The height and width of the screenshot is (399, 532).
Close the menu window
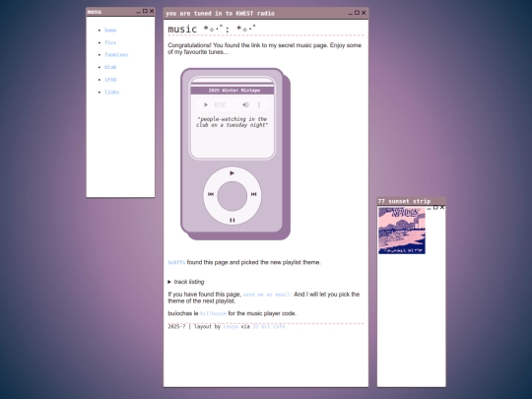[x=152, y=11]
